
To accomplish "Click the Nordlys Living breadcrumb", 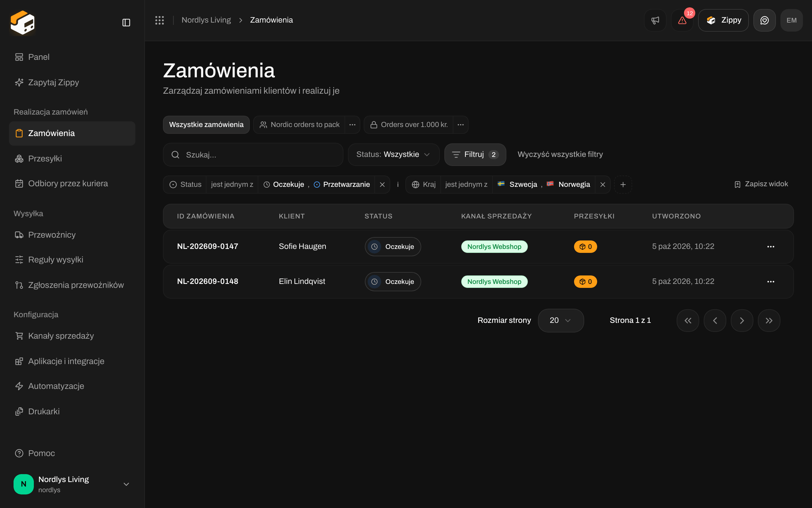I will [206, 20].
